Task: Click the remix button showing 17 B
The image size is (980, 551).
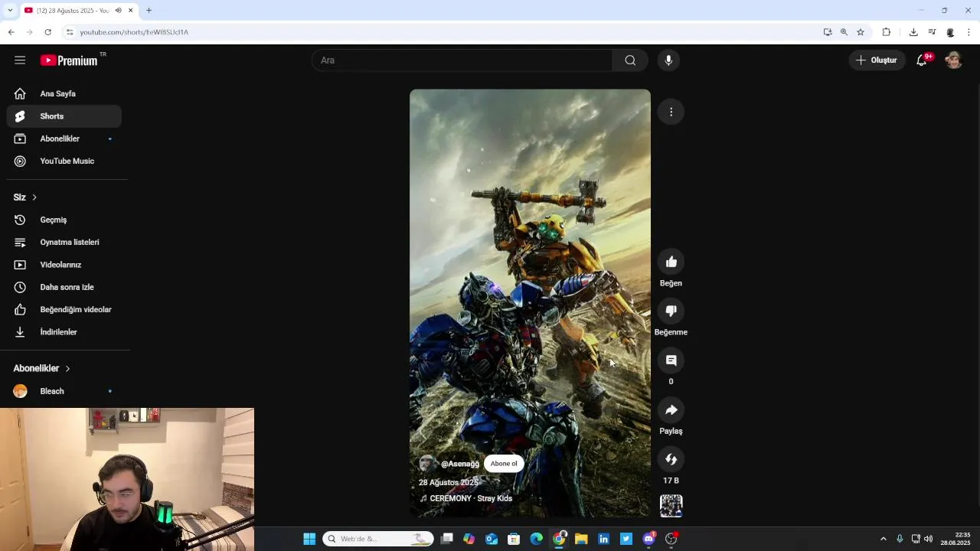Action: coord(671,459)
